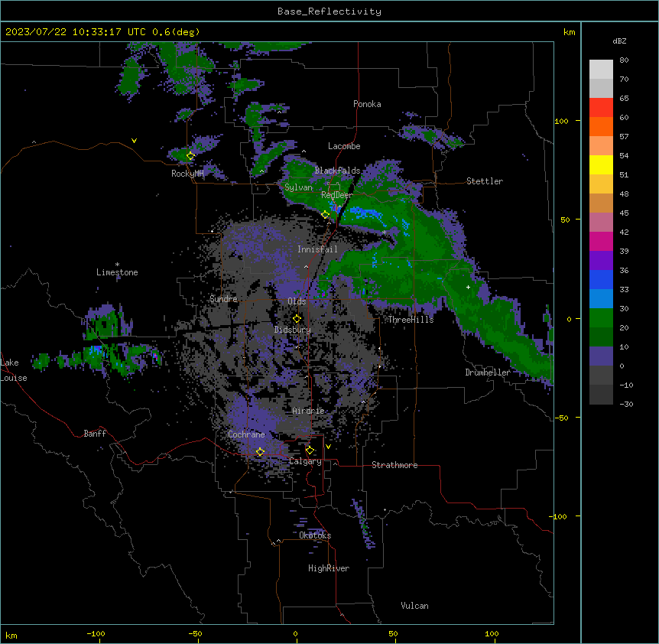Click the Sylvan label
659x644 pixels.
[x=298, y=187]
